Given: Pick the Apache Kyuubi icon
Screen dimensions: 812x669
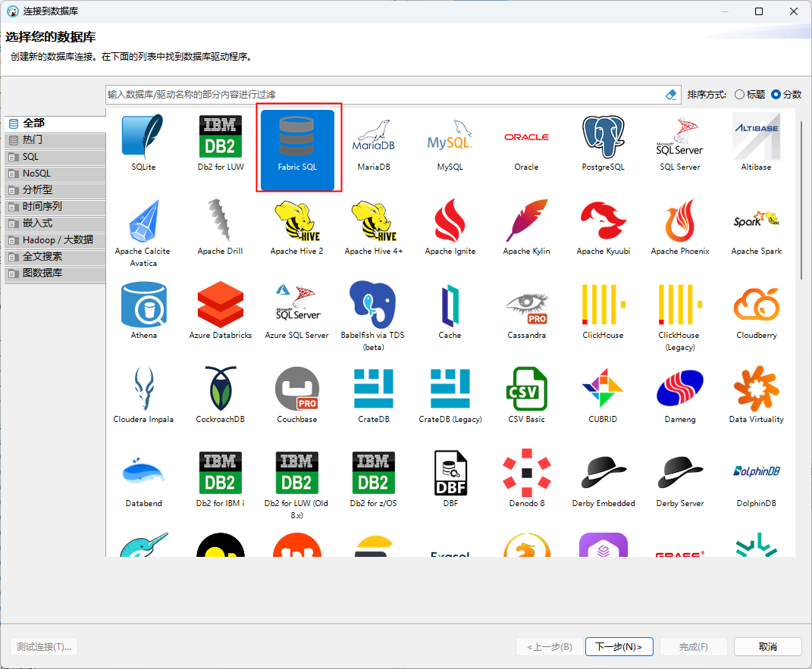Looking at the screenshot, I should (x=603, y=221).
